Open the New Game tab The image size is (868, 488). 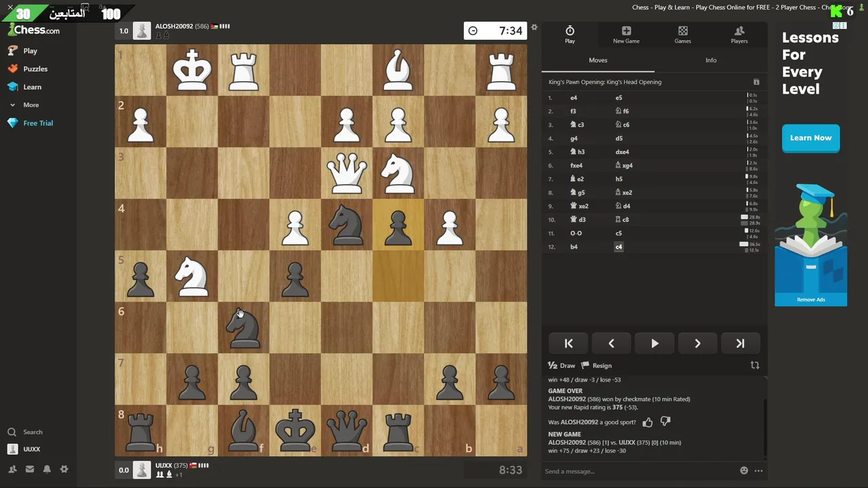pyautogui.click(x=626, y=35)
